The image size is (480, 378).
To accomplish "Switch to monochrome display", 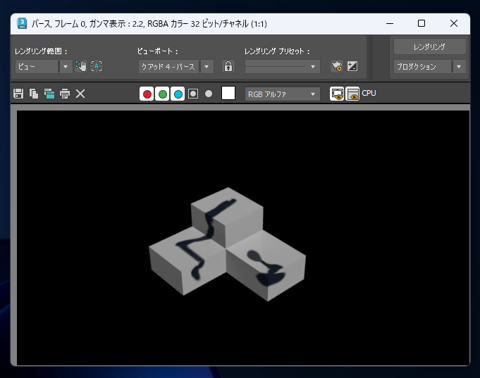I will pyautogui.click(x=209, y=94).
